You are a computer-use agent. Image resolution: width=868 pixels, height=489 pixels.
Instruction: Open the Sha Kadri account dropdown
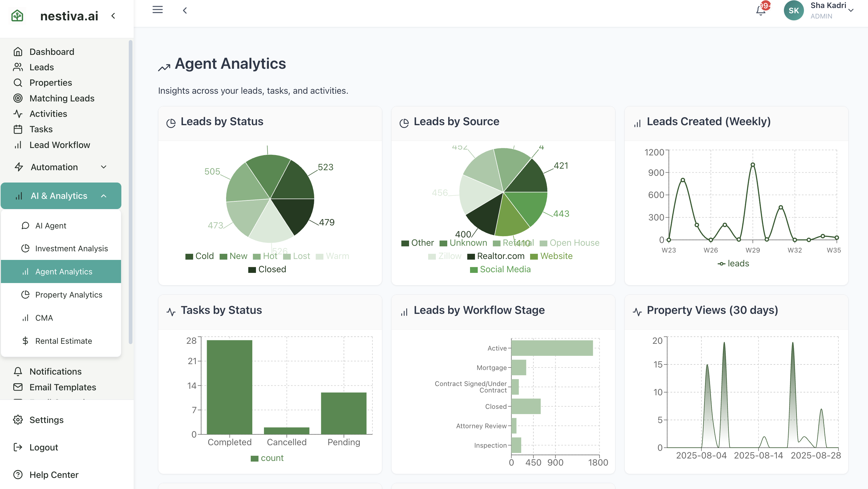(x=850, y=10)
